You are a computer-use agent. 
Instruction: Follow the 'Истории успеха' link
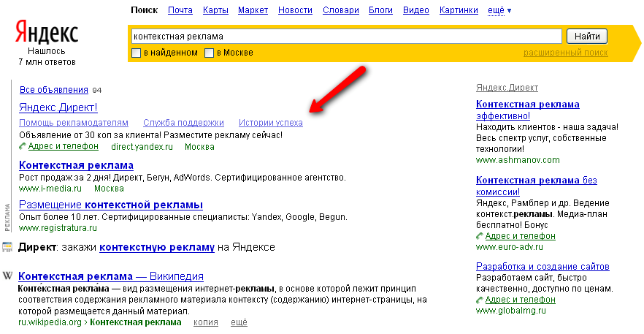pyautogui.click(x=271, y=123)
